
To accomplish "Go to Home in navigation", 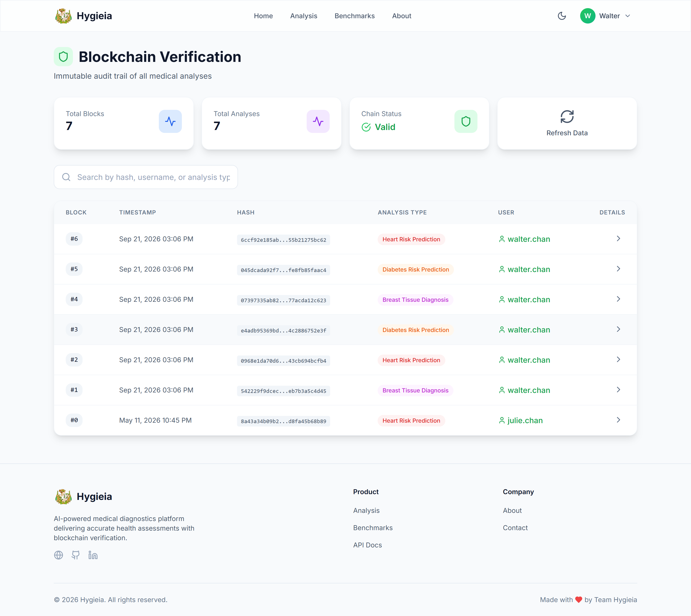I will pos(263,16).
